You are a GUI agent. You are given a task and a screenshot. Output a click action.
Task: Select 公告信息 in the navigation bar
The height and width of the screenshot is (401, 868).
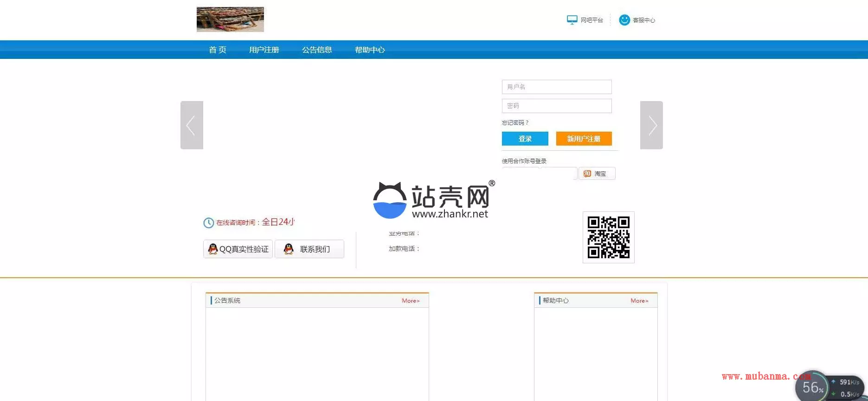317,50
